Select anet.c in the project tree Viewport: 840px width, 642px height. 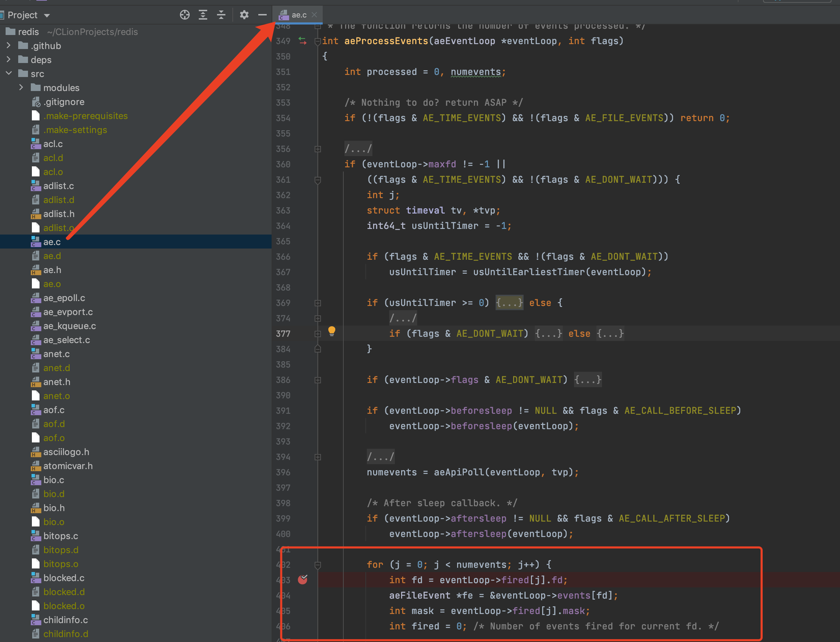tap(57, 354)
